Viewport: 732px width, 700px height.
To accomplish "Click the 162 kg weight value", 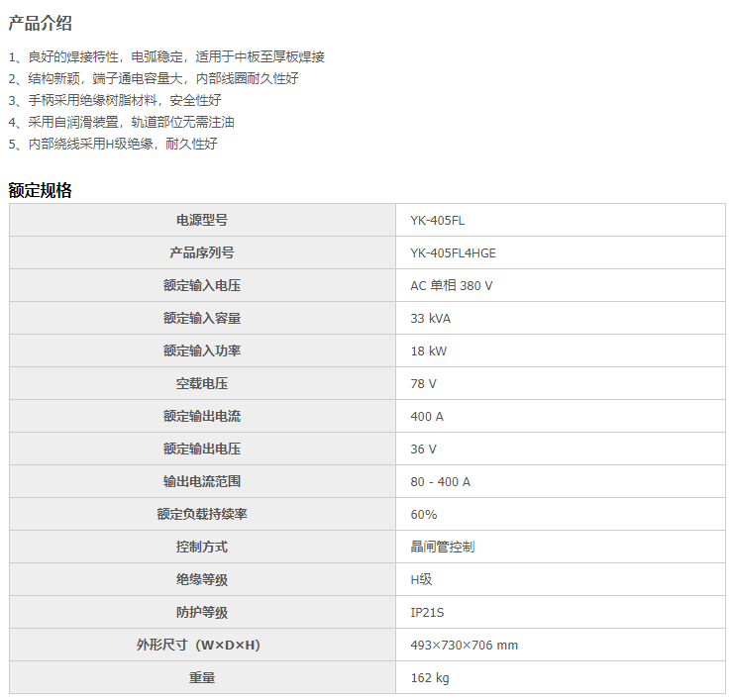I will (x=429, y=677).
